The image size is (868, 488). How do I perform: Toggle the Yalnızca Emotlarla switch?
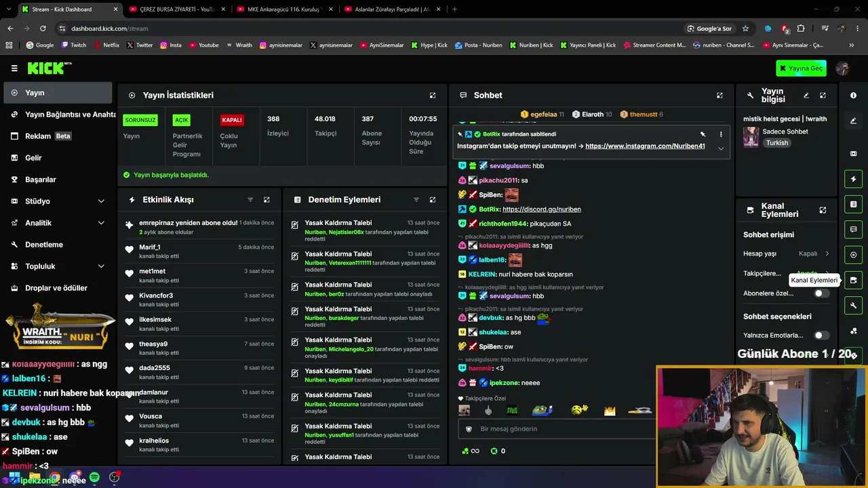(821, 335)
